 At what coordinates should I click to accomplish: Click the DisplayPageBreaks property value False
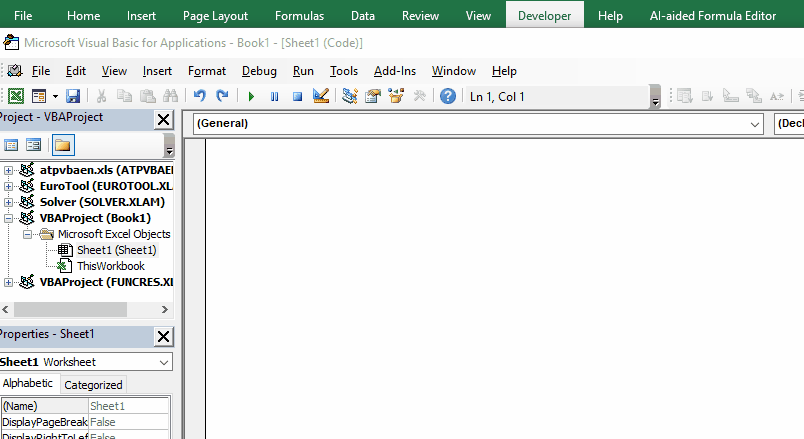[x=129, y=422]
